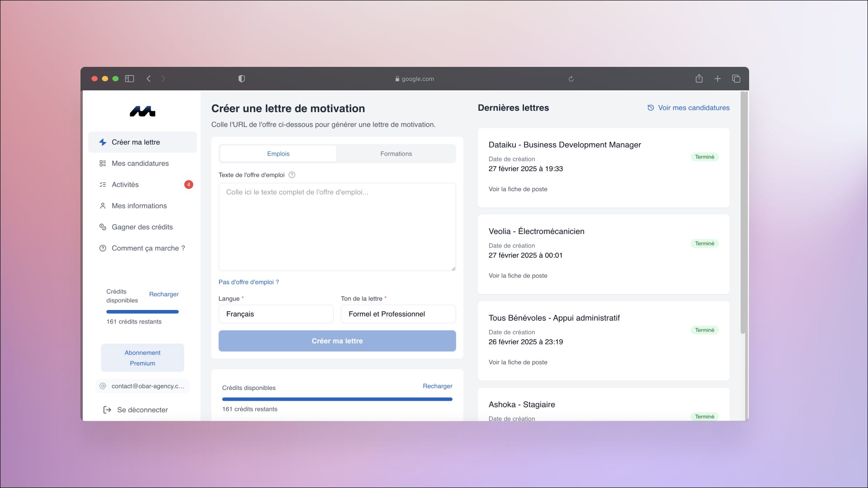Click the bottom-right resize handle of the offer text area
Viewport: 868px width, 488px height.
(x=453, y=268)
